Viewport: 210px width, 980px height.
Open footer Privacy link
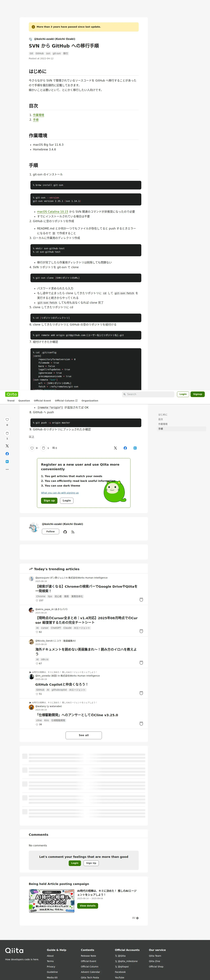(51, 967)
